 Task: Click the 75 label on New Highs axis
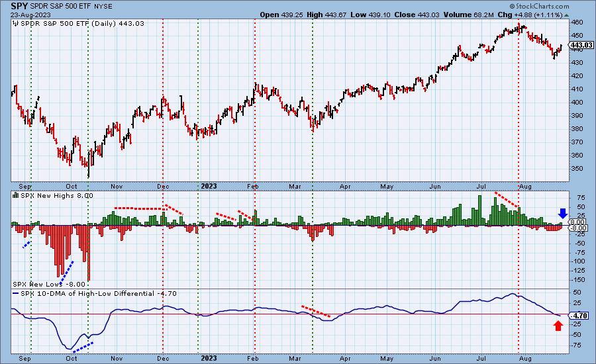click(x=581, y=198)
